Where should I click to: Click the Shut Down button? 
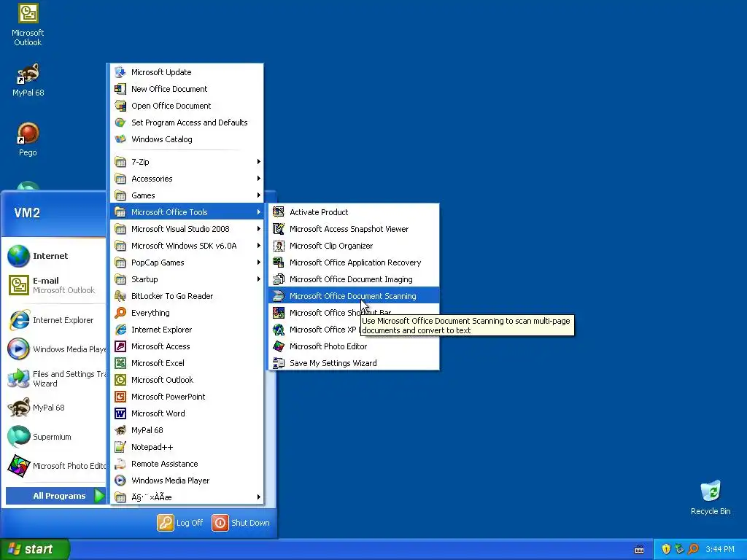(241, 523)
